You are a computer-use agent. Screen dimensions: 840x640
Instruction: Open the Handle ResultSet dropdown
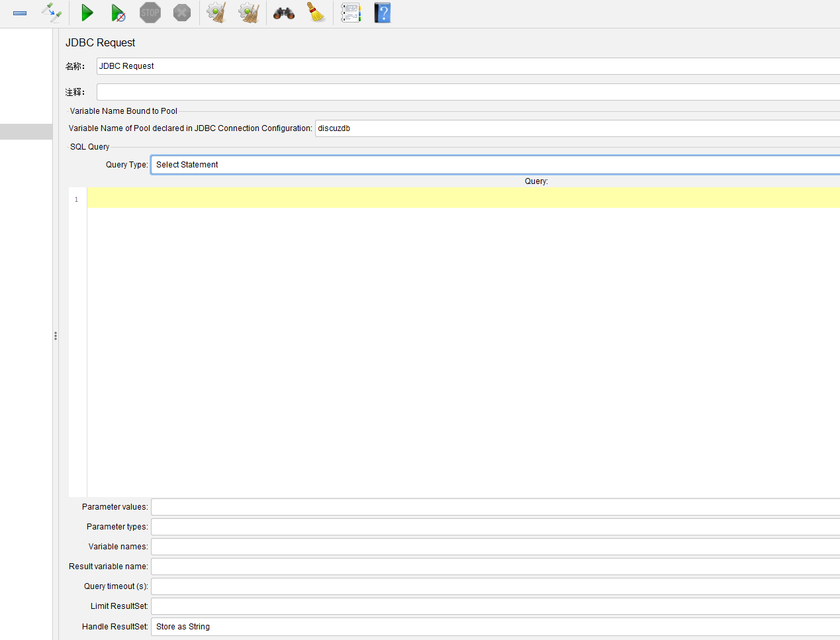click(x=495, y=627)
